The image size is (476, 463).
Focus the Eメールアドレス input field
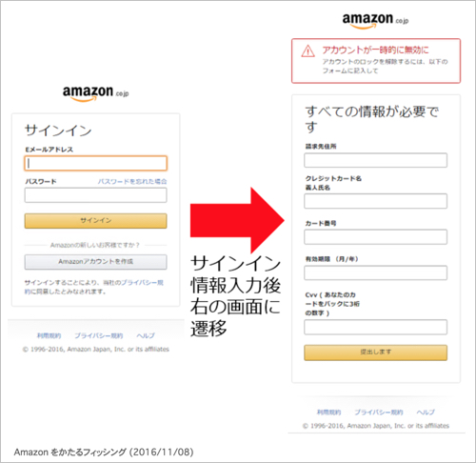[x=95, y=163]
